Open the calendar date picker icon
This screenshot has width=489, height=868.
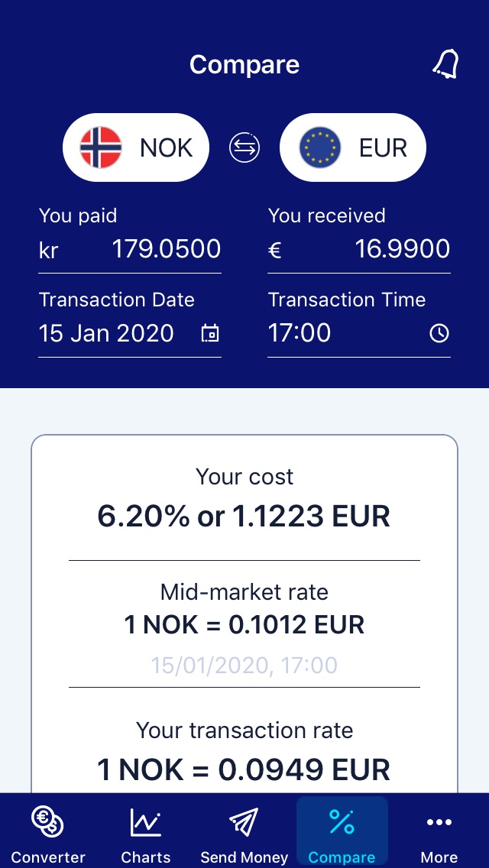coord(209,333)
